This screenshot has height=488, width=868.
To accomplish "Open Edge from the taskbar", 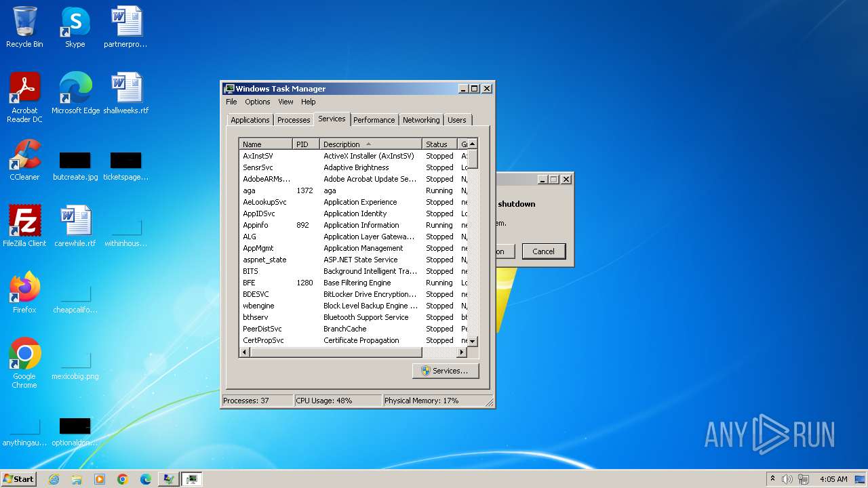I will coord(146,479).
